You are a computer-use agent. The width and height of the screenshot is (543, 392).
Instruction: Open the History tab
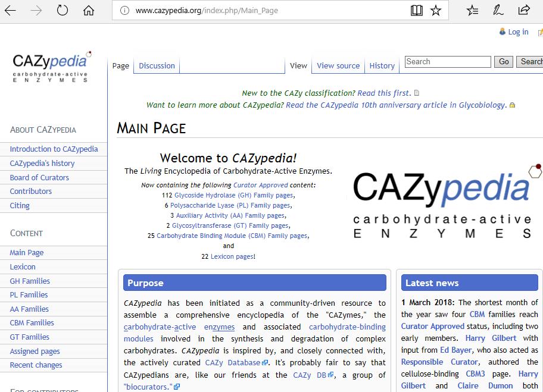click(x=382, y=66)
